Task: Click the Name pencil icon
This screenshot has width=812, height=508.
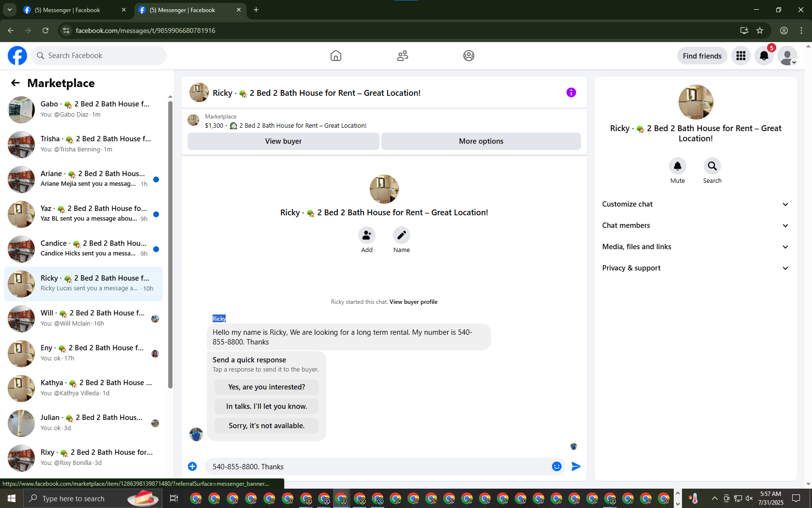Action: pyautogui.click(x=402, y=235)
